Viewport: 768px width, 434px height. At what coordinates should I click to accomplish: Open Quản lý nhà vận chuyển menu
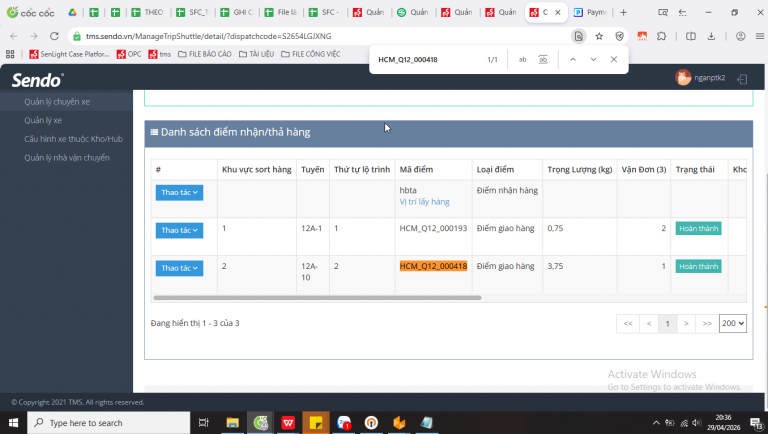point(67,158)
